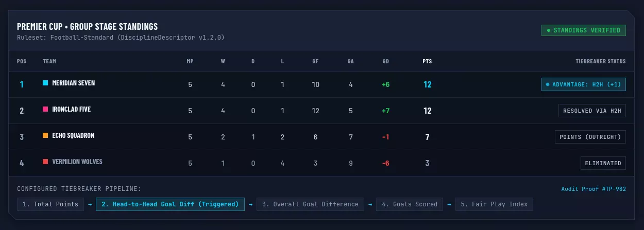
Task: Select the Advantage: H2H (+1) status badge
Action: [584, 84]
